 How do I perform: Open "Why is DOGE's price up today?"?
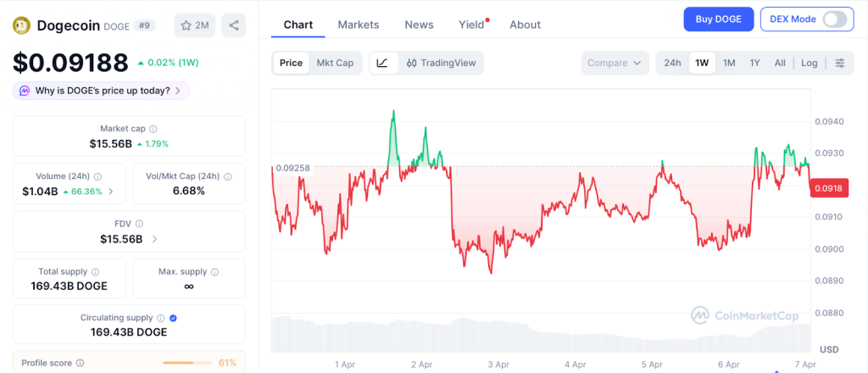coord(102,91)
